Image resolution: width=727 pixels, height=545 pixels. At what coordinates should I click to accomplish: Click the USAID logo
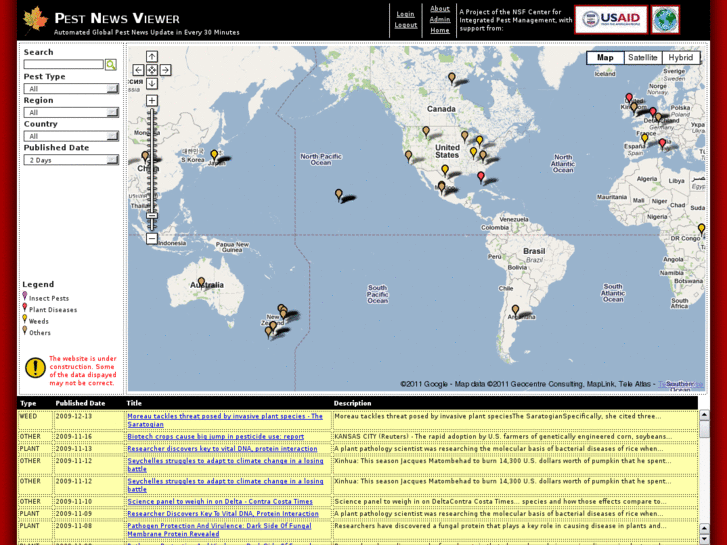(x=611, y=19)
